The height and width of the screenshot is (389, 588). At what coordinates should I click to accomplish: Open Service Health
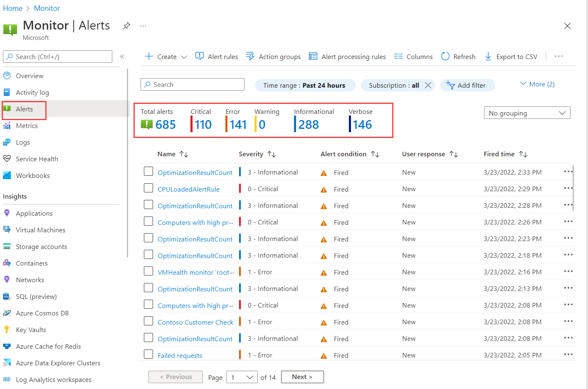click(x=36, y=159)
